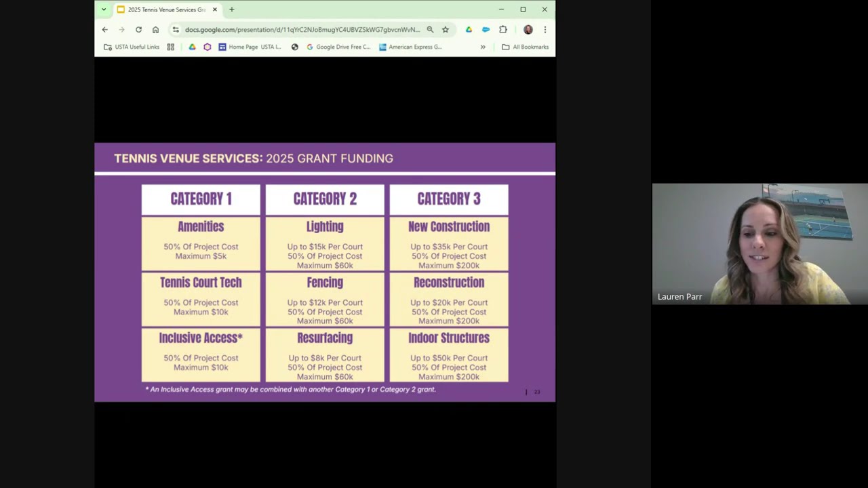Image resolution: width=868 pixels, height=488 pixels.
Task: Open the browser home page
Action: point(155,30)
